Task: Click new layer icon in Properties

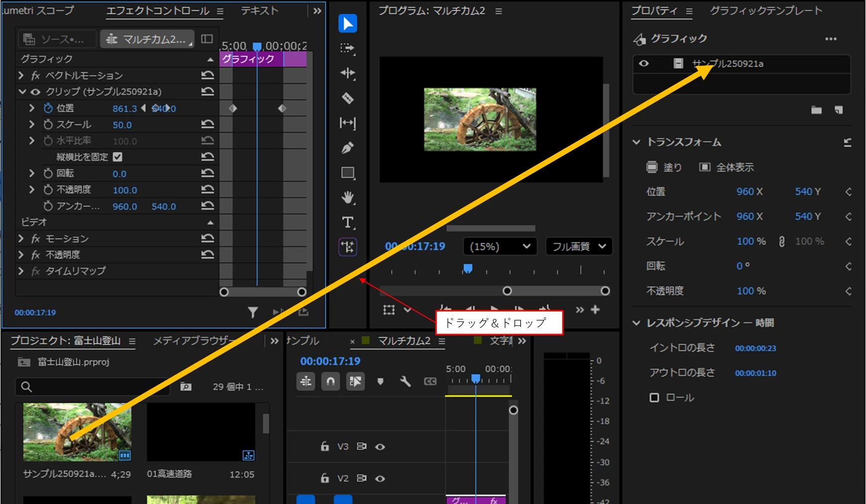Action: click(839, 110)
